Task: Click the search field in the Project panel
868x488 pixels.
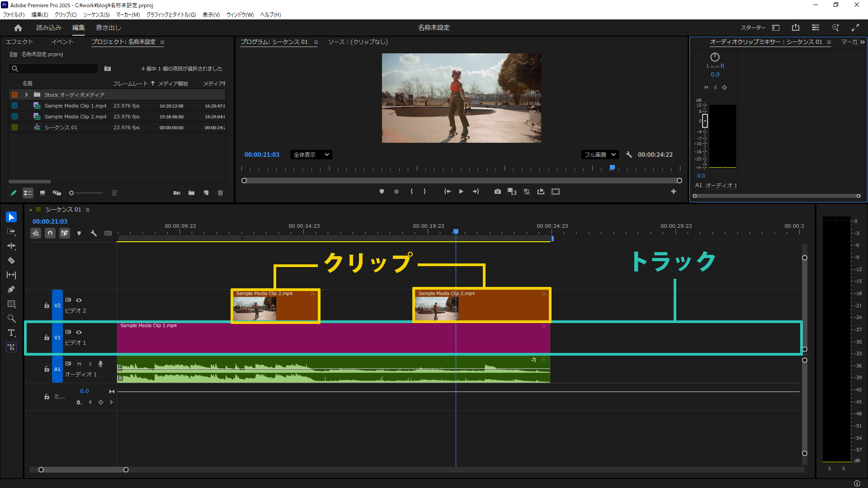Action: (x=53, y=69)
